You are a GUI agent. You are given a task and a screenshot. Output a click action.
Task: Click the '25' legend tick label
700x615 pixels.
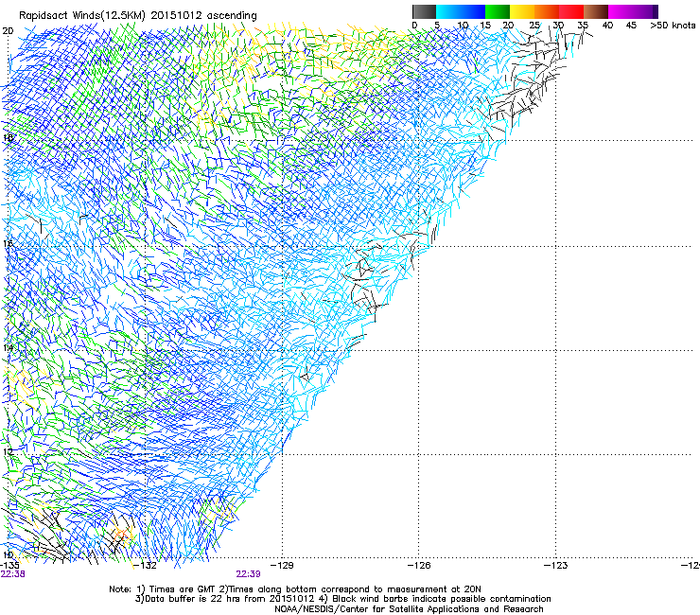tap(534, 26)
